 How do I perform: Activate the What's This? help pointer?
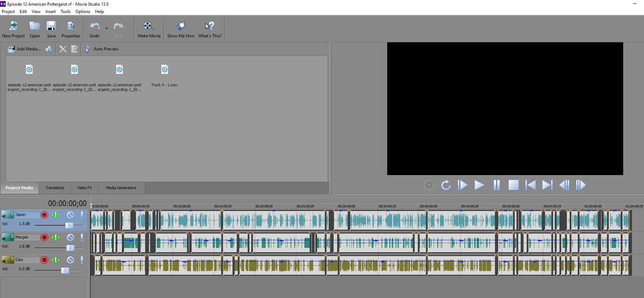pos(210,29)
